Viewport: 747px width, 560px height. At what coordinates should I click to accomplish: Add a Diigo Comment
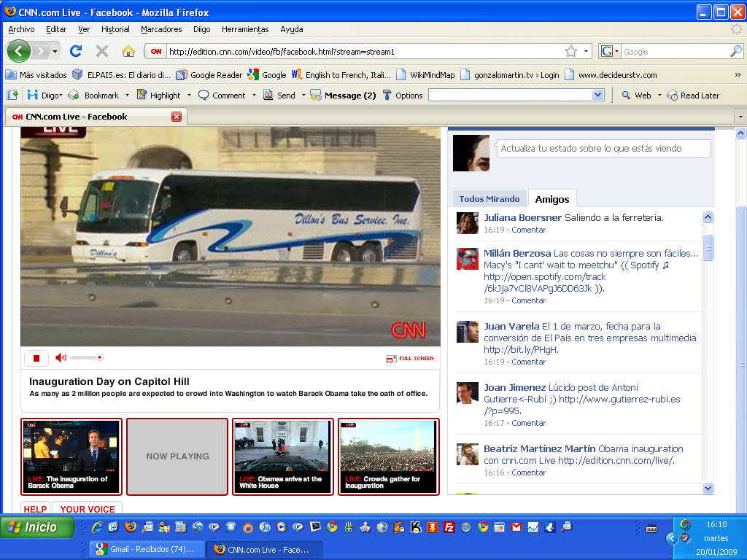point(222,96)
